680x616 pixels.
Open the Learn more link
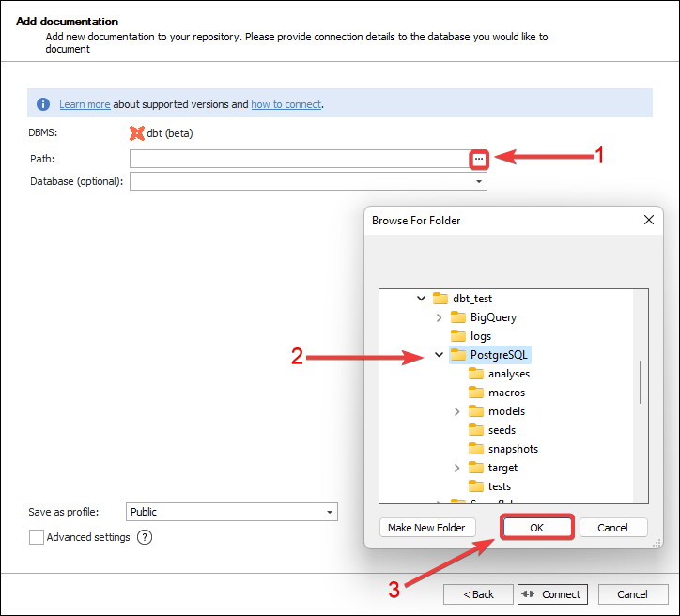click(85, 104)
